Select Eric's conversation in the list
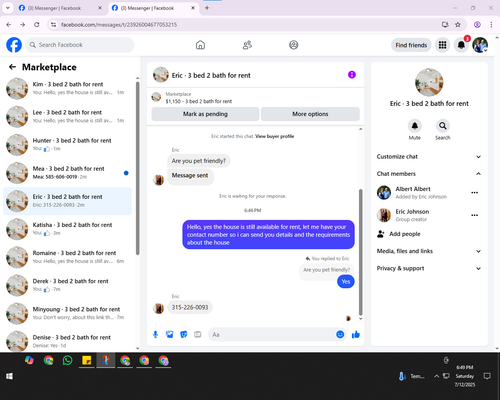Screen dimensions: 500x400 coord(67,201)
